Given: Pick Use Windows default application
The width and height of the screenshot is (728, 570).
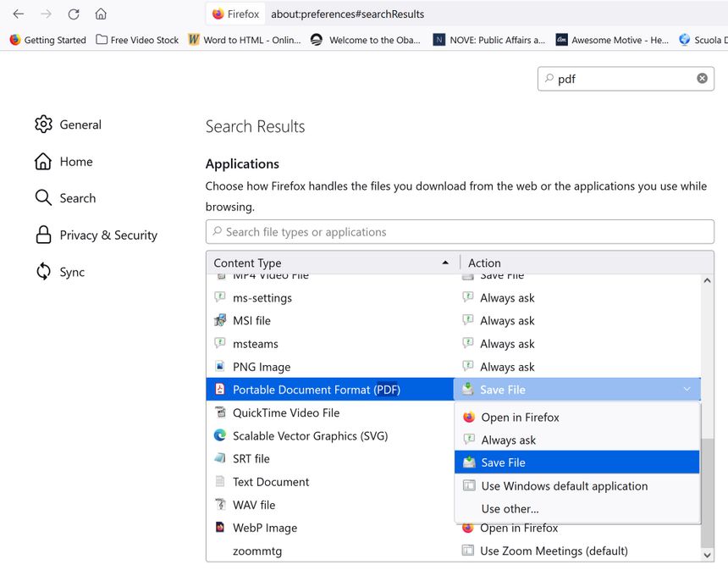Looking at the screenshot, I should click(x=564, y=486).
